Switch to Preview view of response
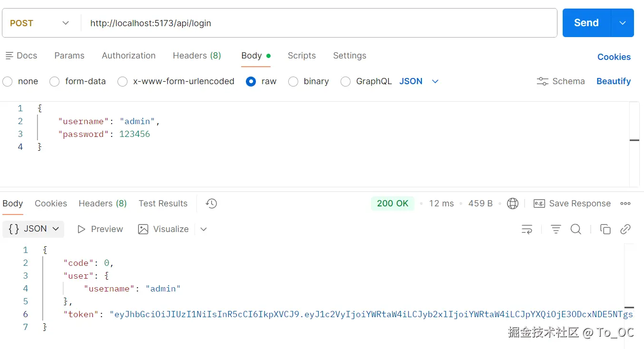 (x=100, y=229)
